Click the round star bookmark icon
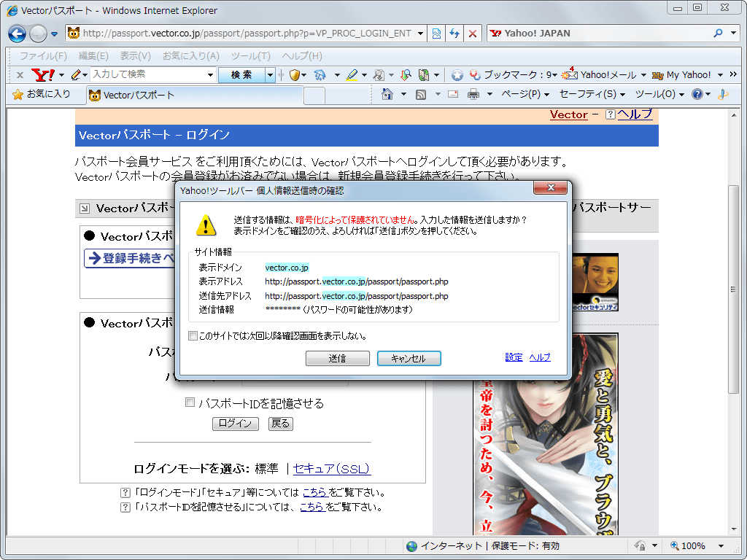 click(x=457, y=75)
